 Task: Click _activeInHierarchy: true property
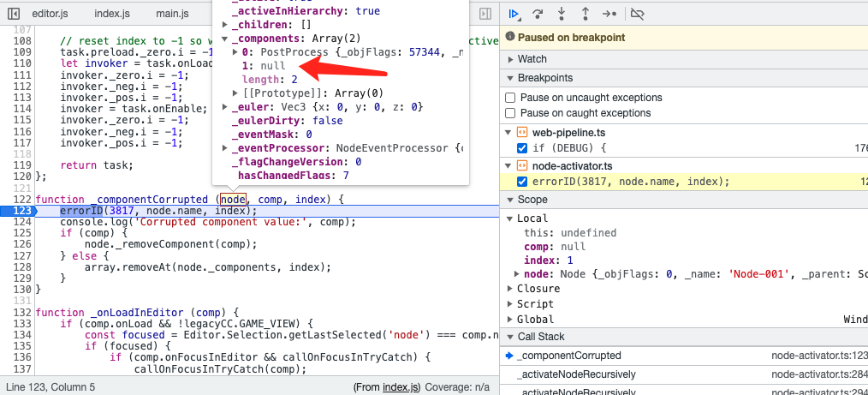tap(305, 11)
